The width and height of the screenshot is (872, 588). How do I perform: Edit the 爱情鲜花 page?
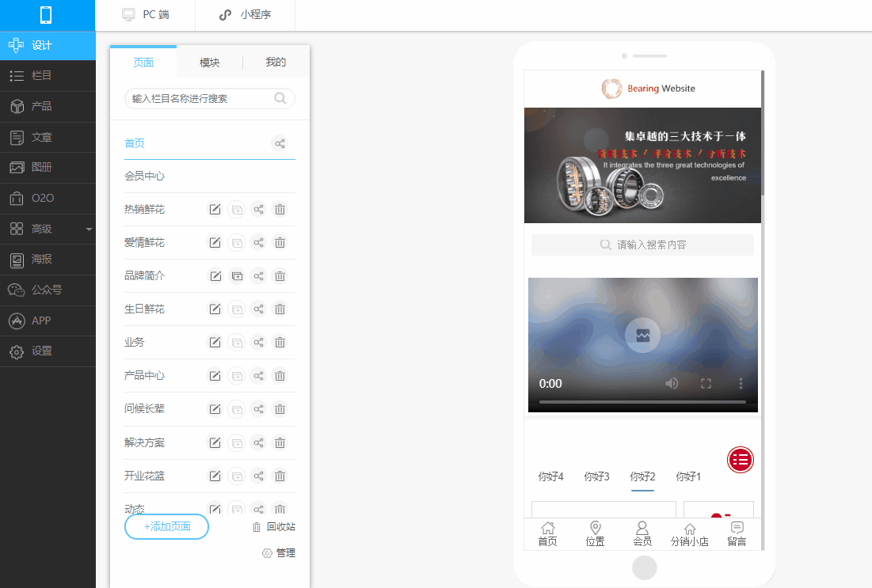click(x=215, y=243)
